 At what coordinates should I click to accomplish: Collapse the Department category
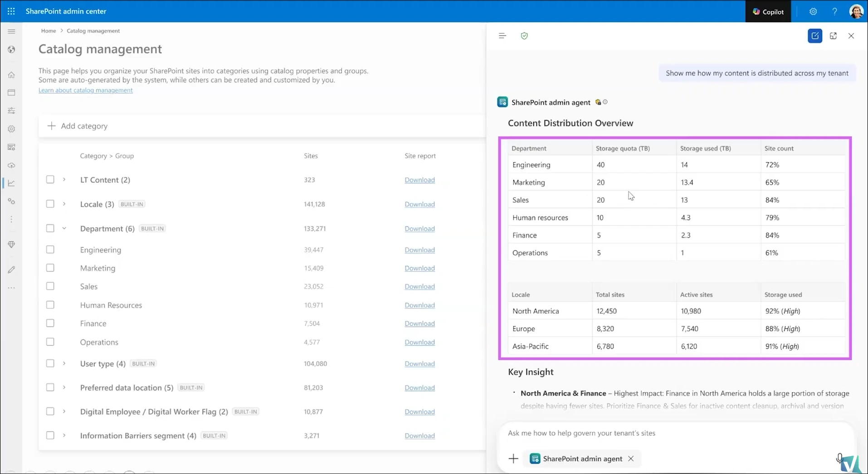[64, 229]
